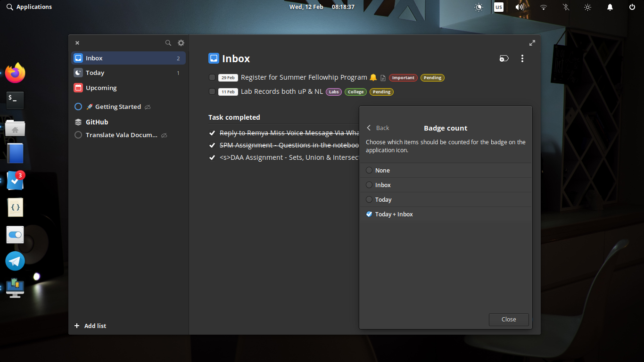
Task: Check off Register for Summer Fellowship task
Action: click(x=212, y=77)
